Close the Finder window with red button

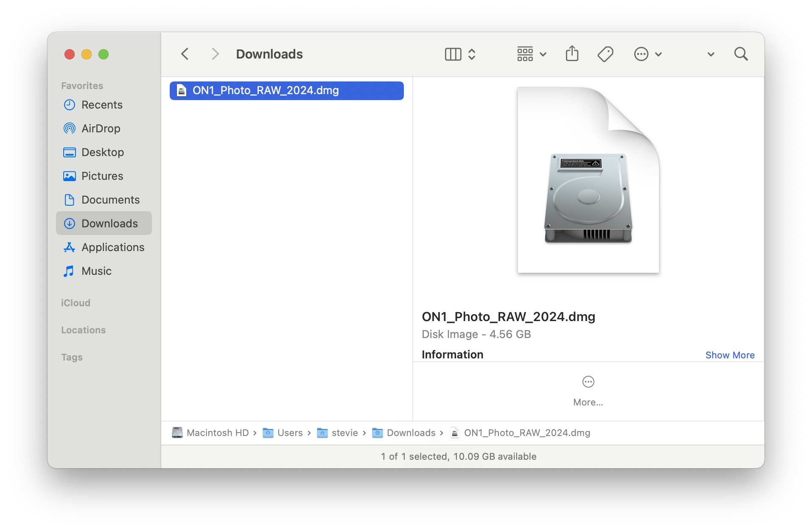click(x=70, y=54)
